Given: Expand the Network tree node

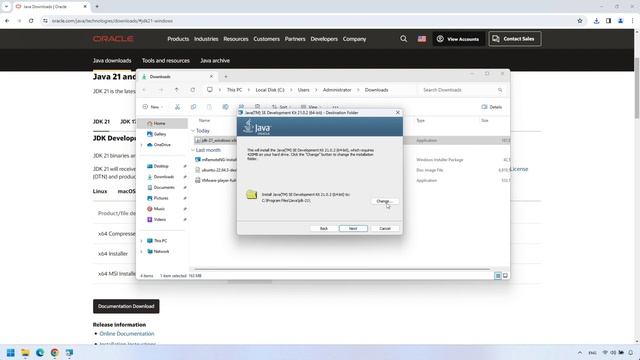Looking at the screenshot, I should pos(142,251).
